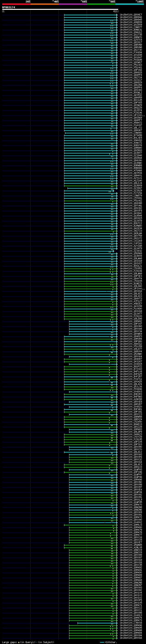This screenshot has height=644, width=146.
Task: Click the UniRef100_P10490 entry
Action: 131,309
